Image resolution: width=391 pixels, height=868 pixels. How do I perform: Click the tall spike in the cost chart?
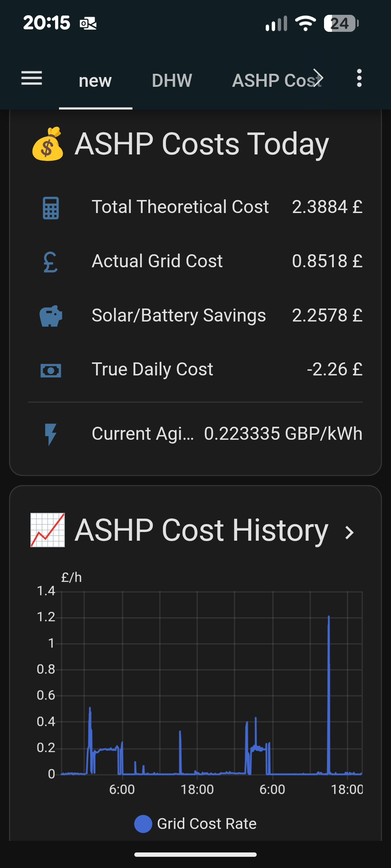(329, 687)
